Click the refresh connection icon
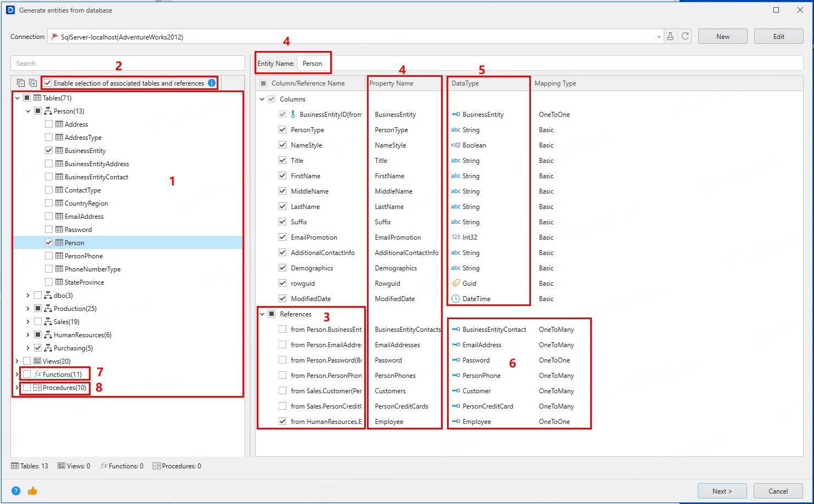Viewport: 814px width, 504px height. click(685, 37)
